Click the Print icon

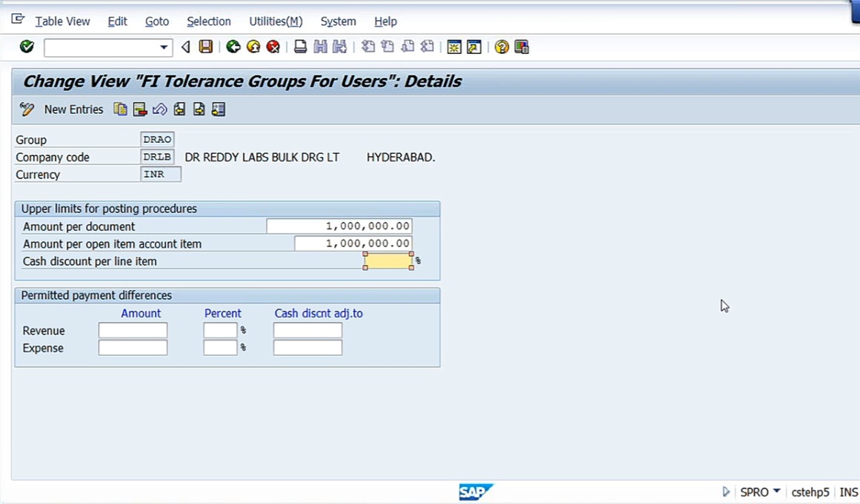click(x=300, y=47)
